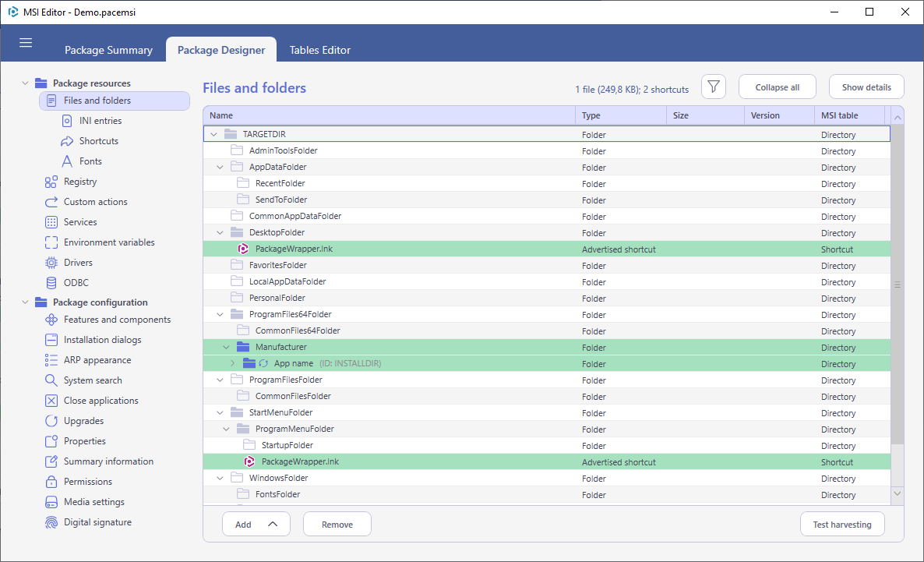Image resolution: width=924 pixels, height=562 pixels.
Task: Collapse the Package resources section
Action: (25, 83)
